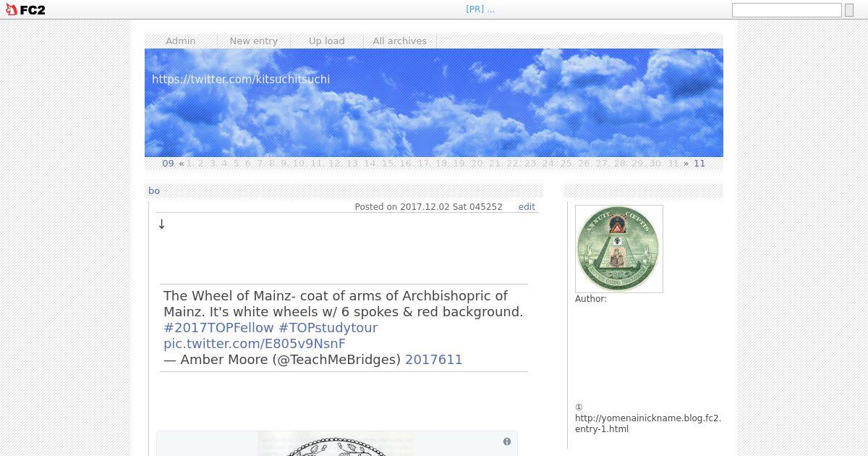The width and height of the screenshot is (868, 456).
Task: Click the edit link on the post
Action: [x=527, y=207]
